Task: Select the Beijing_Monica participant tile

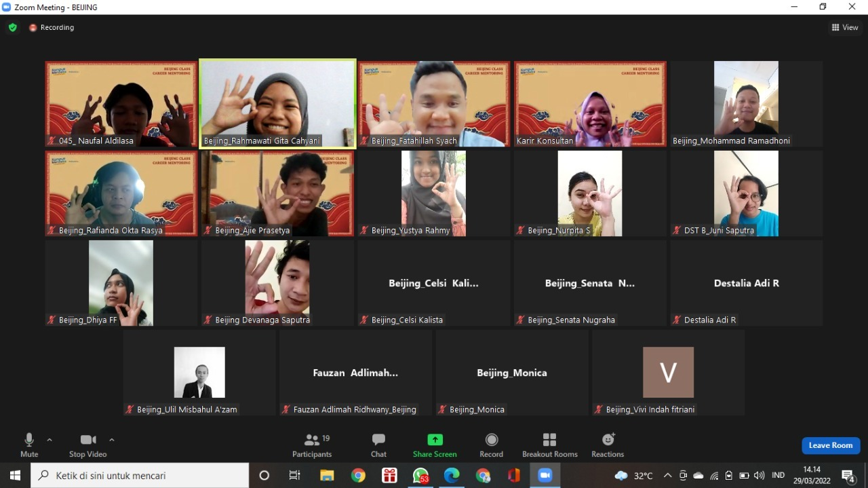Action: 512,373
